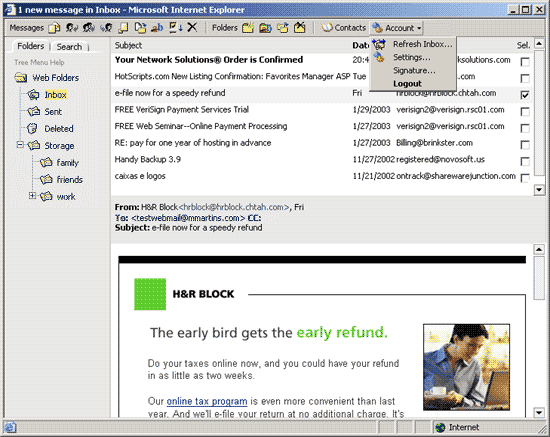Click the Sent folder icon

(34, 112)
